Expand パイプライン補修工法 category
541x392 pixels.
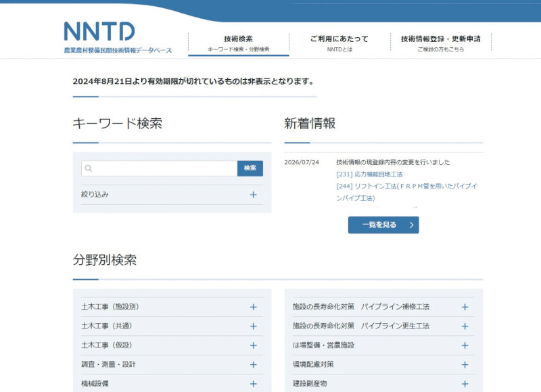coord(383,307)
